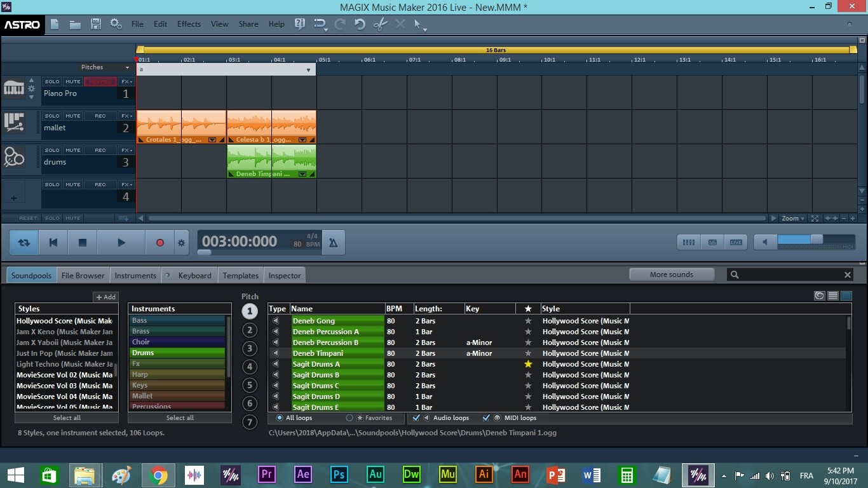This screenshot has width=868, height=488.
Task: Activate the LIVE mode button
Action: pyautogui.click(x=736, y=242)
